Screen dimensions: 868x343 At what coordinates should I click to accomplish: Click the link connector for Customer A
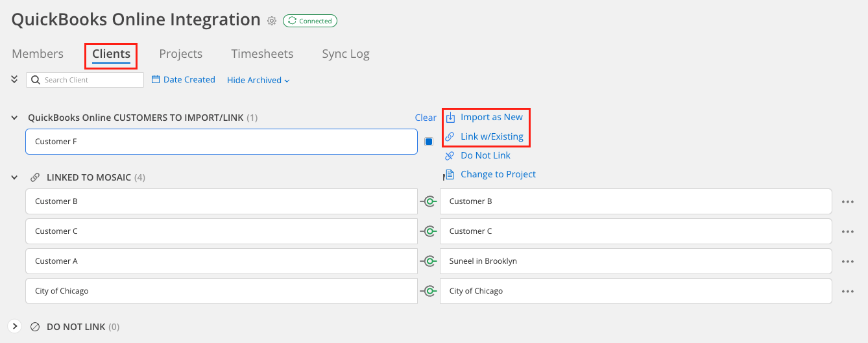click(429, 261)
